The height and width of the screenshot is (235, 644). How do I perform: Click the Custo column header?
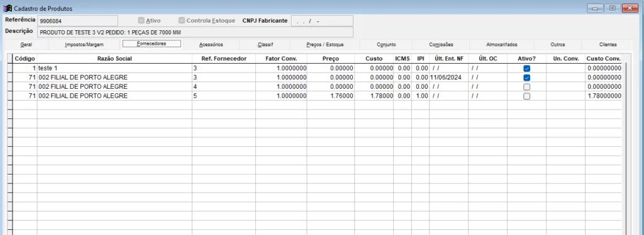click(x=374, y=59)
